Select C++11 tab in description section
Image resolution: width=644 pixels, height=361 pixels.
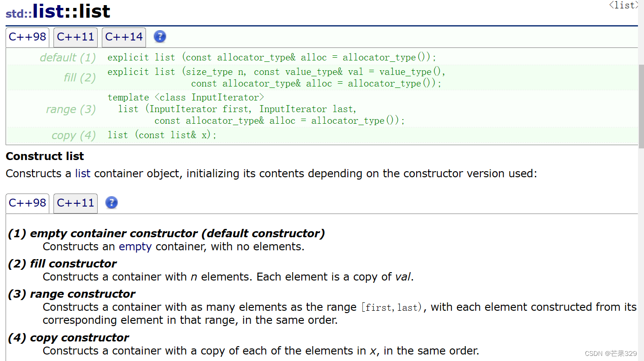tap(76, 203)
